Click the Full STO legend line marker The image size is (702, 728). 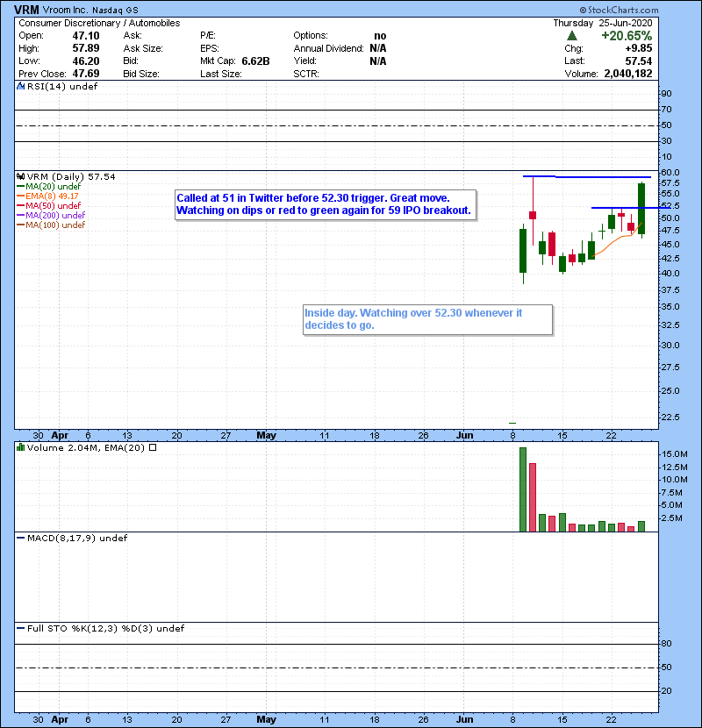[x=19, y=628]
